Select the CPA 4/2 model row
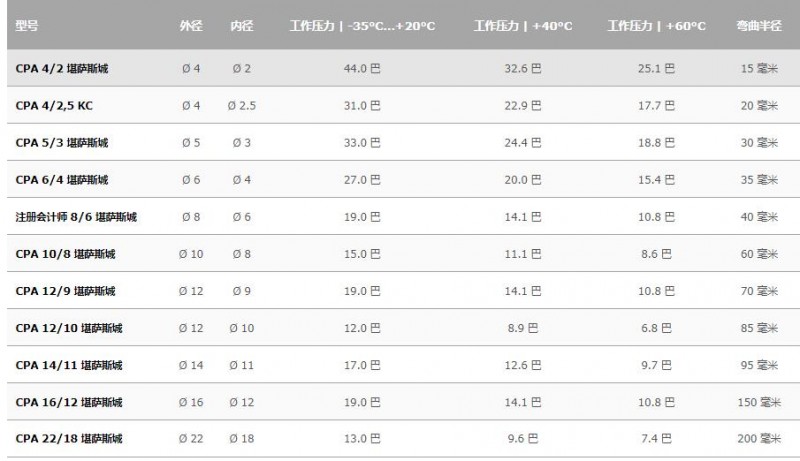800x461 pixels. pyautogui.click(x=403, y=68)
